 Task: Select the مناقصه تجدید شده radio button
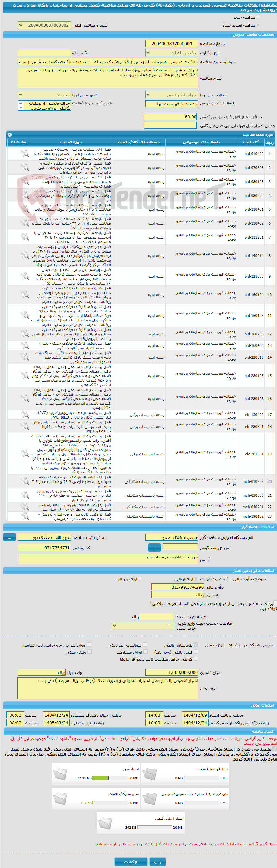(258, 25)
